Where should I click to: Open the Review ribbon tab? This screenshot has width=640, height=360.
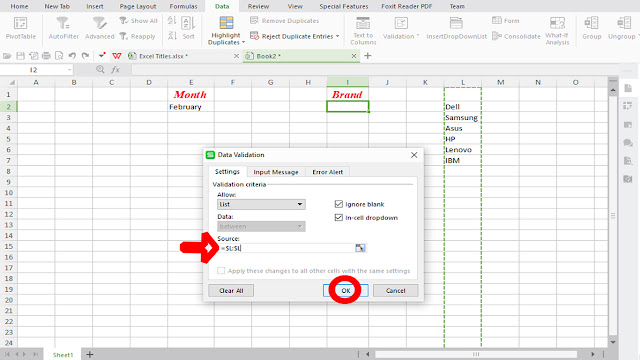[x=258, y=6]
